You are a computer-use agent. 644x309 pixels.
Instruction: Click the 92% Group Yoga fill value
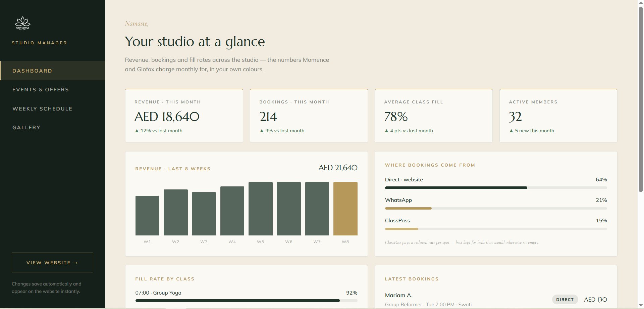point(352,293)
